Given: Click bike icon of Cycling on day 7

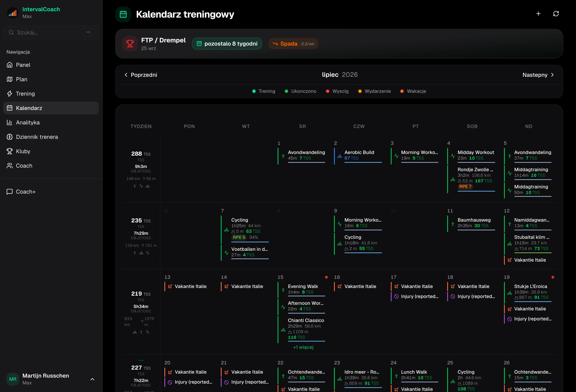Looking at the screenshot, I should pyautogui.click(x=226, y=230).
